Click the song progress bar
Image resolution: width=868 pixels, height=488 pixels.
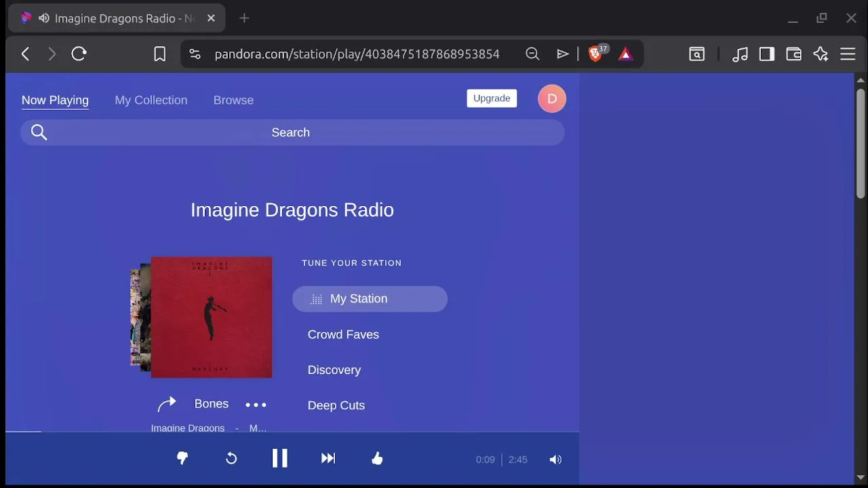coord(292,431)
